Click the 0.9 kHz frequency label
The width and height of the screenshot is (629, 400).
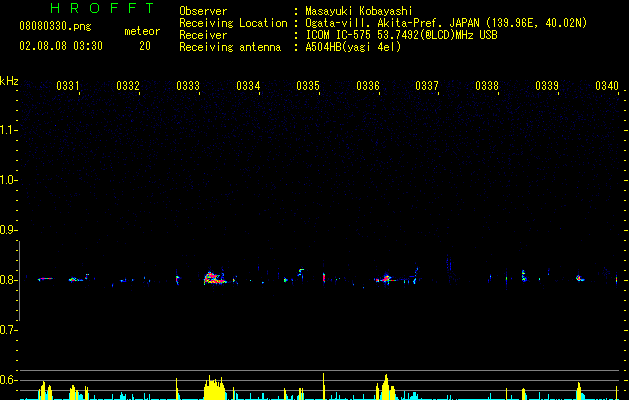tap(8, 230)
